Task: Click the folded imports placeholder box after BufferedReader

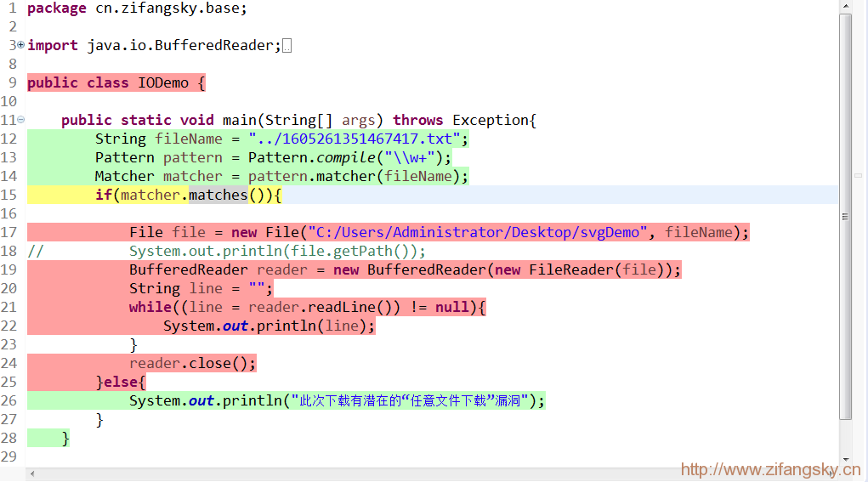Action: point(286,46)
